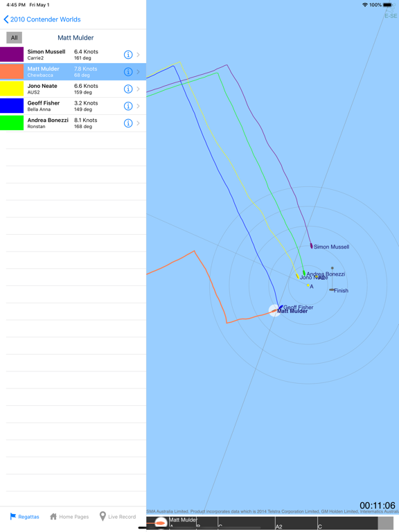Click the E-SE wind direction indicator
Screen dimensions: 399x532
(391, 16)
